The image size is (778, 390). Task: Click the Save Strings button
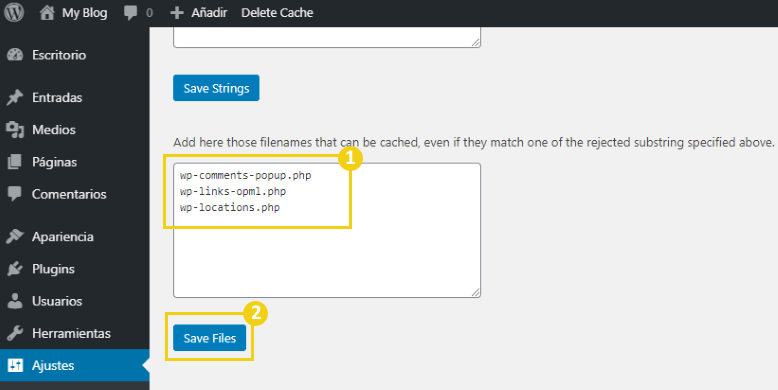[216, 88]
